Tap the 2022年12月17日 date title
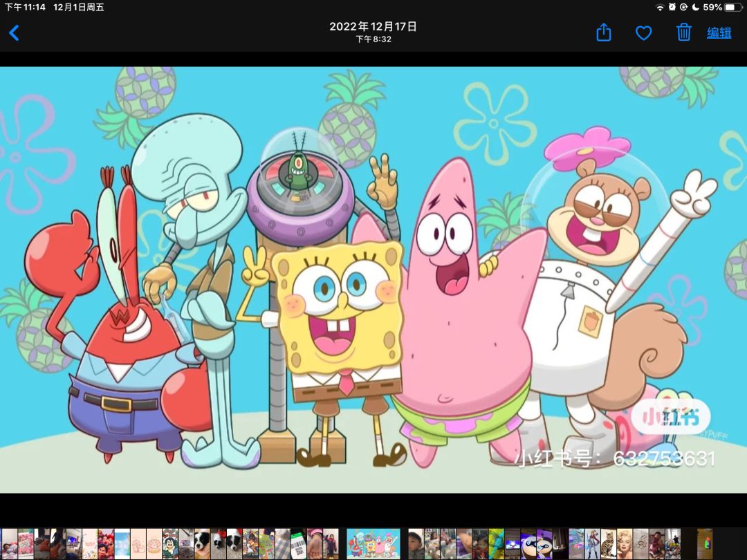The width and height of the screenshot is (747, 560). pos(373,27)
